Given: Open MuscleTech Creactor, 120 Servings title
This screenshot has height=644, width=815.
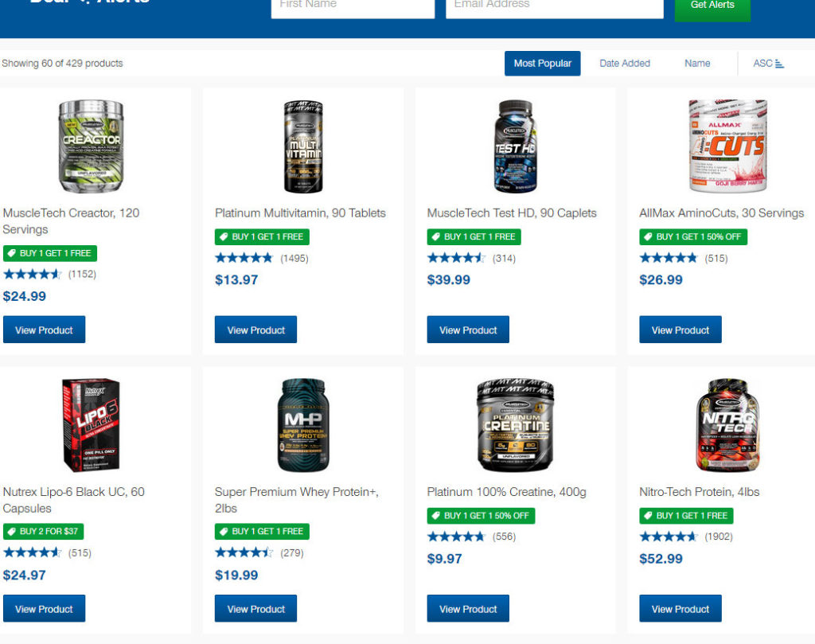Looking at the screenshot, I should [71, 221].
